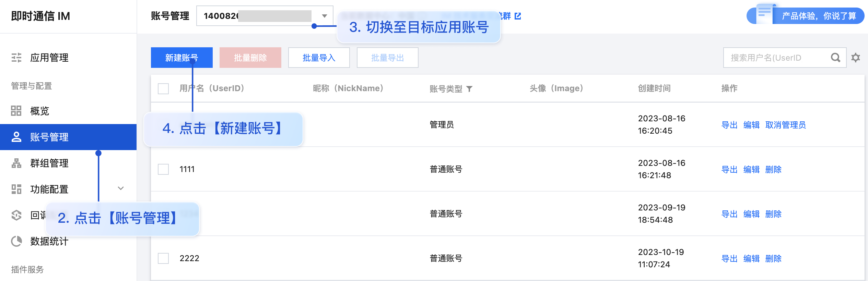Select the 应用管理 sidebar icon

[16, 58]
